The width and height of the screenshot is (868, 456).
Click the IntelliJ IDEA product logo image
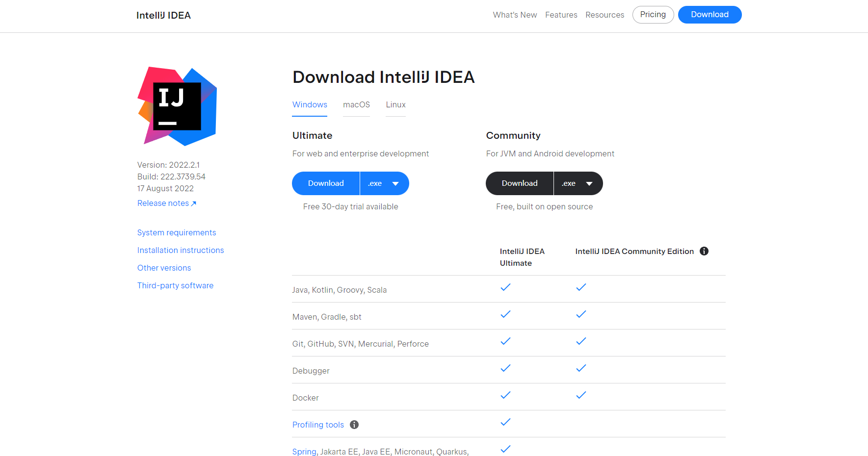coord(177,106)
